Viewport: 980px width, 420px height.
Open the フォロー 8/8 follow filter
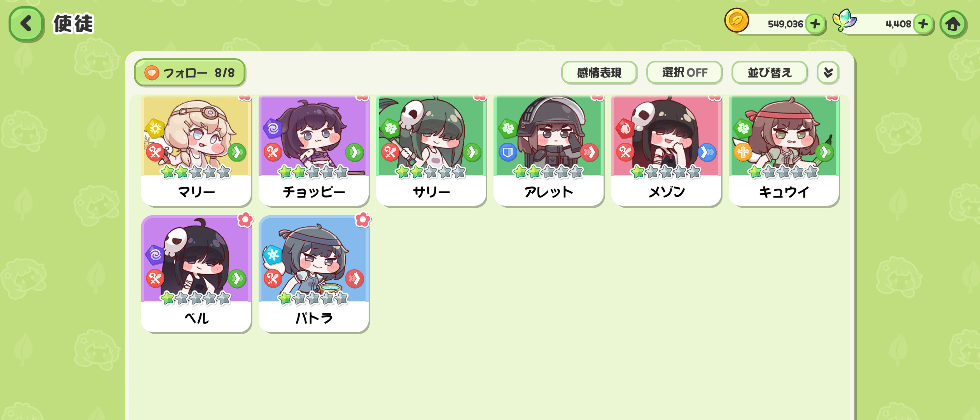point(190,72)
